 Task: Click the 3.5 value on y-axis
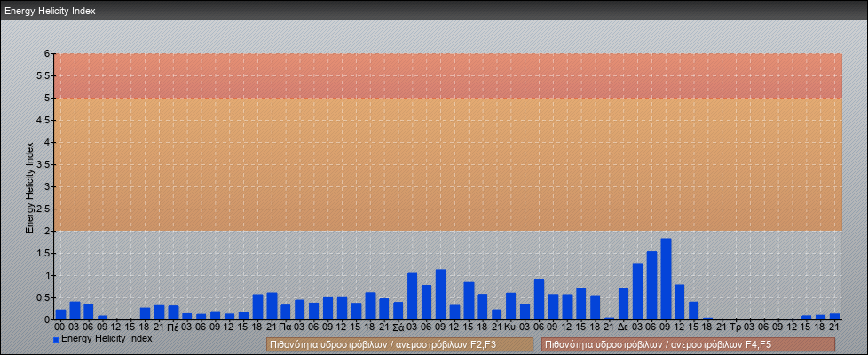click(44, 164)
